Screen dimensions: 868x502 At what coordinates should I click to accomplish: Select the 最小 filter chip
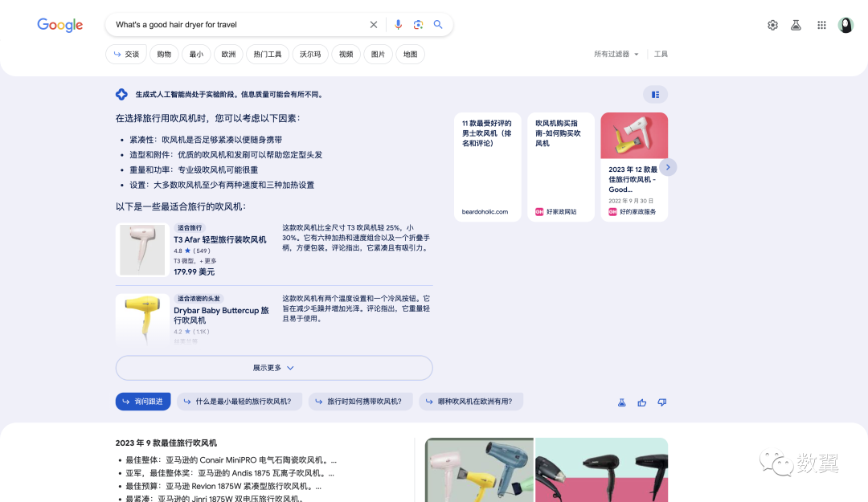[197, 55]
